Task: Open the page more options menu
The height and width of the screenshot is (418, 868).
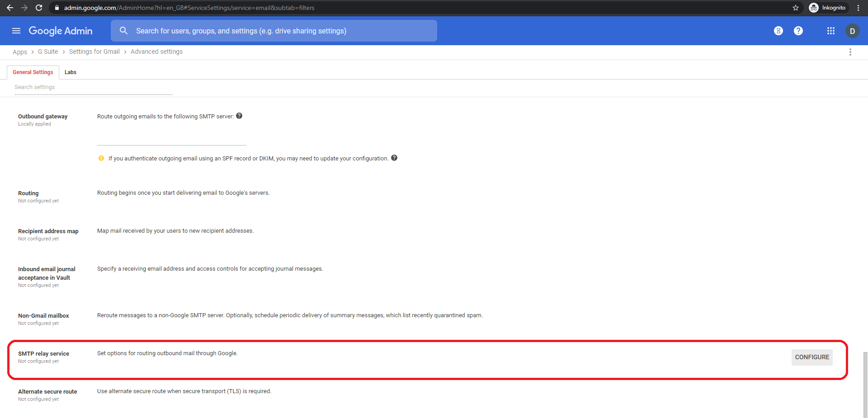Action: click(x=850, y=52)
